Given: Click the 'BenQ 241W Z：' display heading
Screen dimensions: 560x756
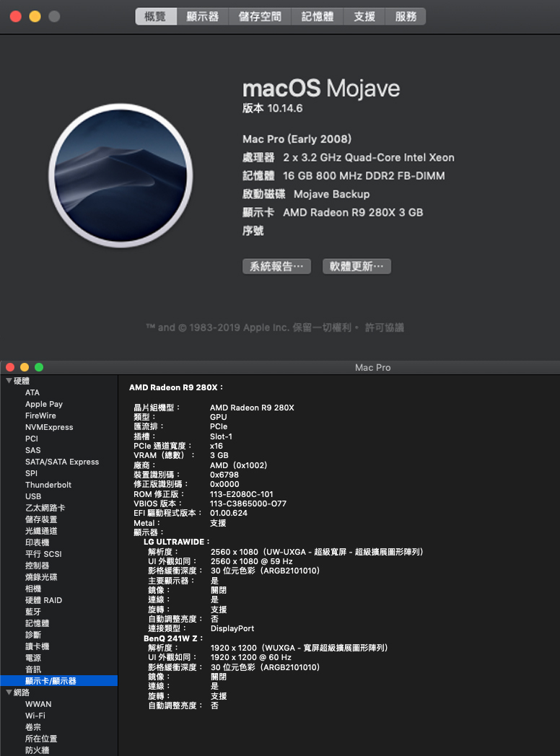Looking at the screenshot, I should [x=173, y=638].
